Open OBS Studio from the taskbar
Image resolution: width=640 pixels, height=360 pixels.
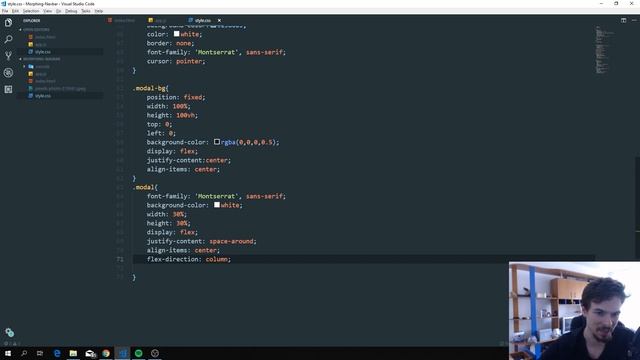pos(155,353)
